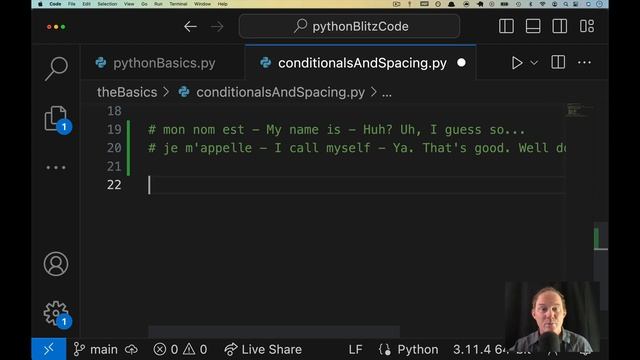Viewport: 640px width, 360px height.
Task: Select line number 19 in the gutter
Action: click(x=114, y=129)
